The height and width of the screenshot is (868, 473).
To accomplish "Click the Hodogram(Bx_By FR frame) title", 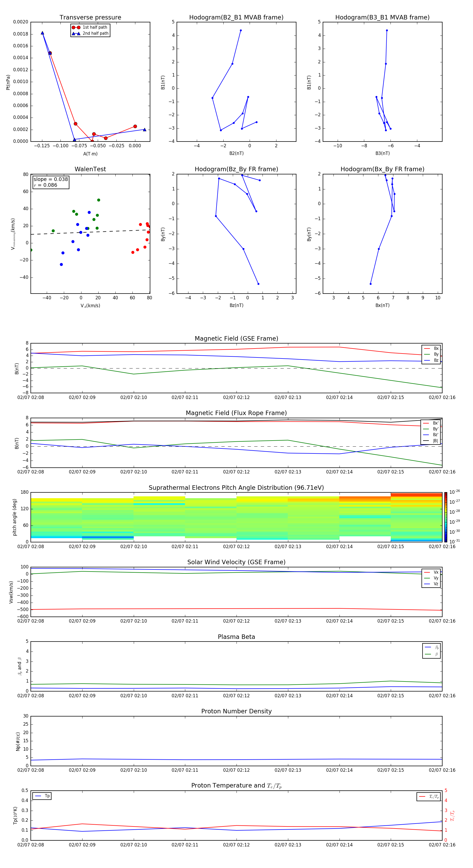I will (382, 169).
